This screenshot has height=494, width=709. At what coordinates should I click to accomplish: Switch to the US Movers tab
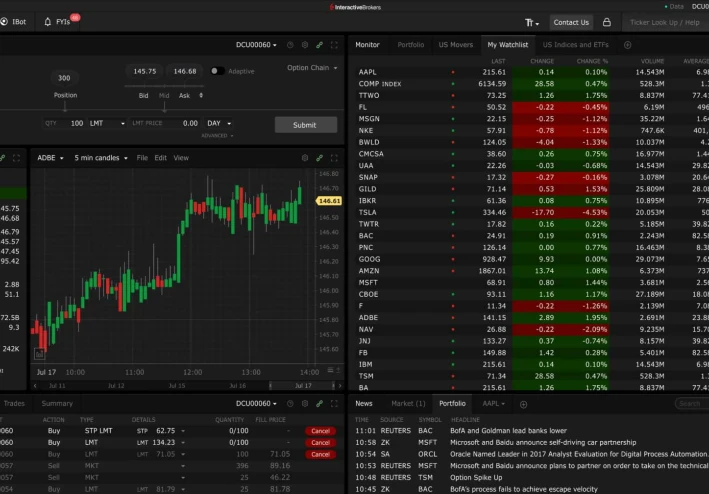coord(456,45)
